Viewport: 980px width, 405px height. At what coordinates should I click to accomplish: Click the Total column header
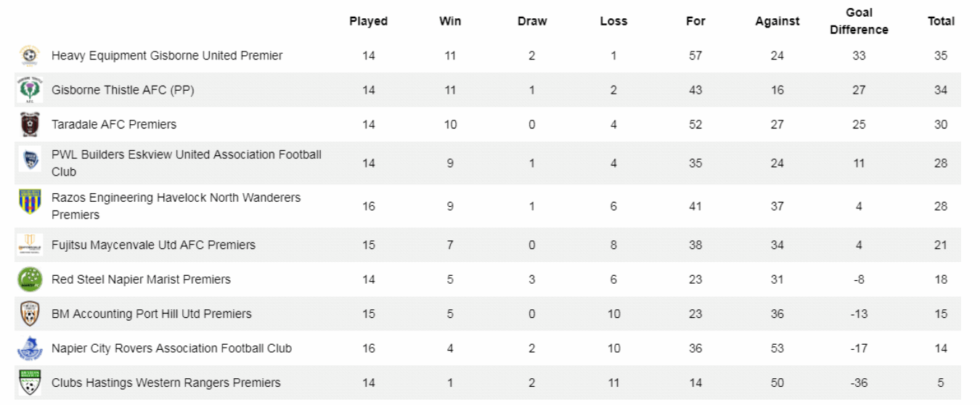[x=941, y=21]
